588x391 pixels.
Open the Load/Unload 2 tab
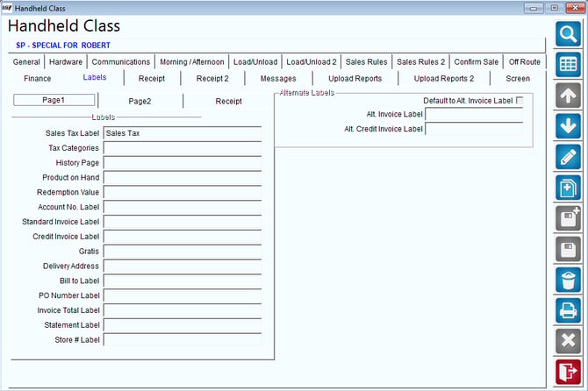(x=312, y=61)
